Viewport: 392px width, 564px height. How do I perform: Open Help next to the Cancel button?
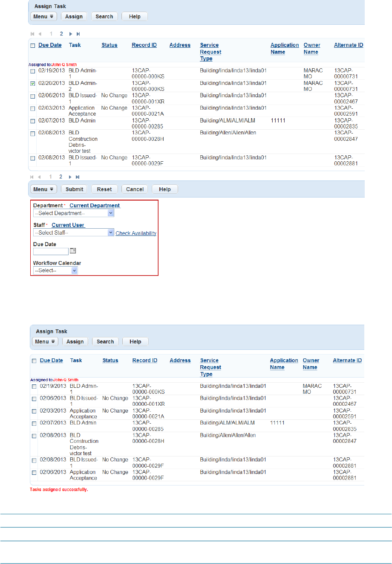pyautogui.click(x=165, y=189)
